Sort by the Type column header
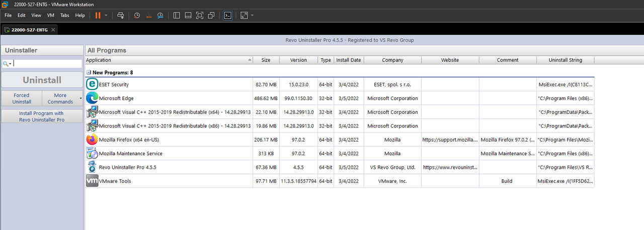 [x=326, y=60]
